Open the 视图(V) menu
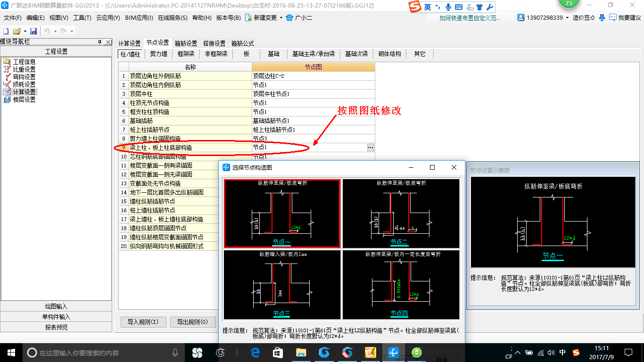This screenshot has width=644, height=362. (x=58, y=18)
